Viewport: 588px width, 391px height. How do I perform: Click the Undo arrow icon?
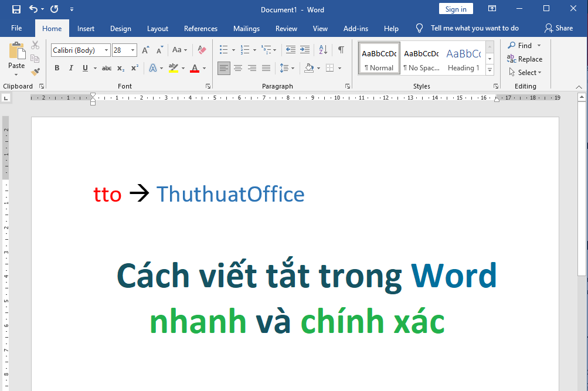pos(33,9)
